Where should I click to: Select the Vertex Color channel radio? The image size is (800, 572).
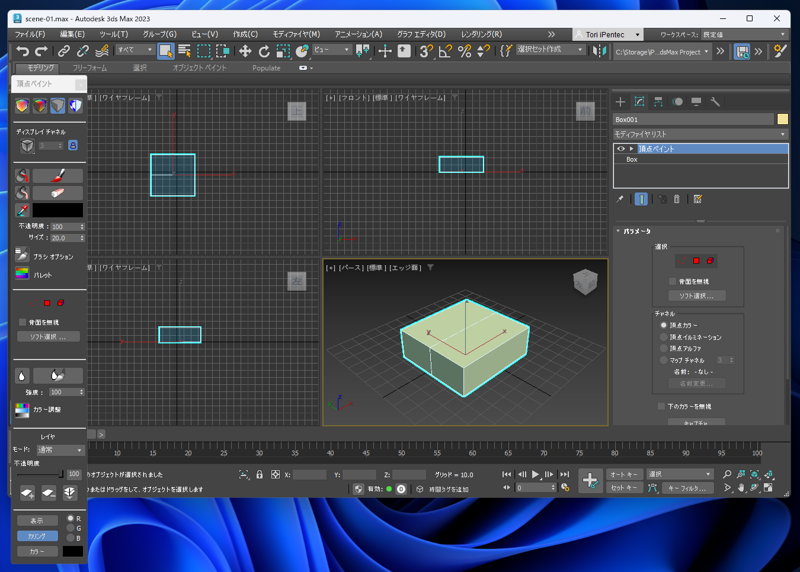pyautogui.click(x=664, y=325)
